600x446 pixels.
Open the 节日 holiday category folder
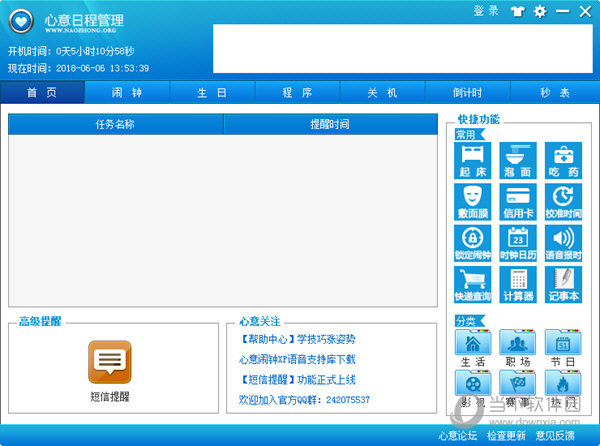[563, 348]
